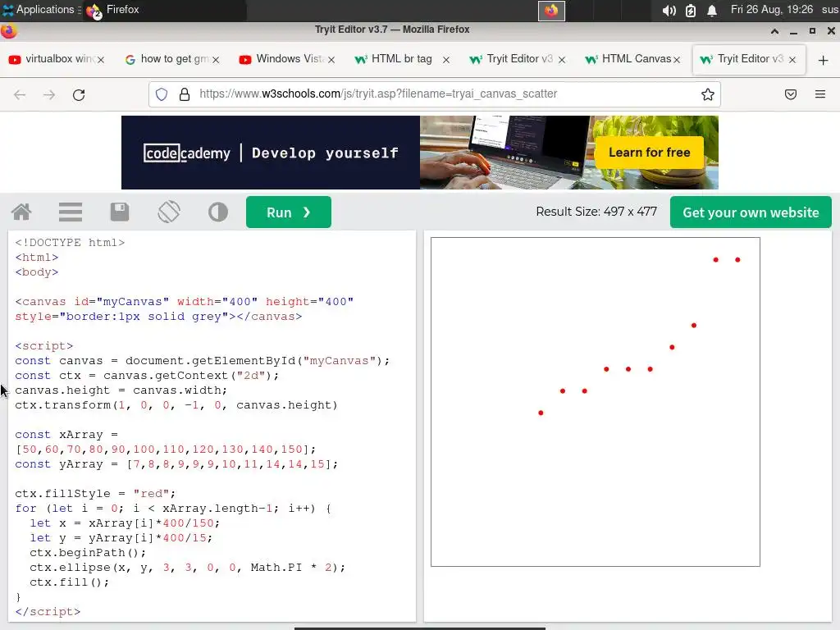Image resolution: width=840 pixels, height=630 pixels.
Task: Close the HTML Canvas tab
Action: 677,59
